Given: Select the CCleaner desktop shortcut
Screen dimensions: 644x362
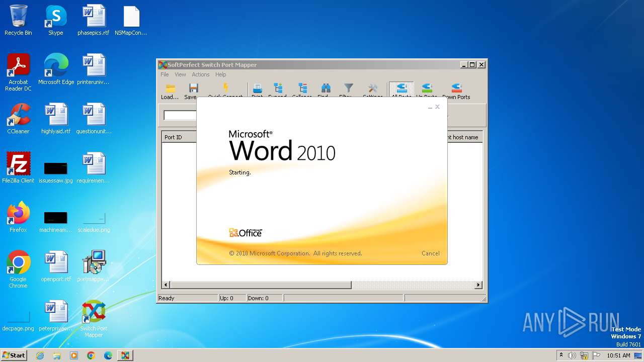Looking at the screenshot, I should click(x=18, y=119).
